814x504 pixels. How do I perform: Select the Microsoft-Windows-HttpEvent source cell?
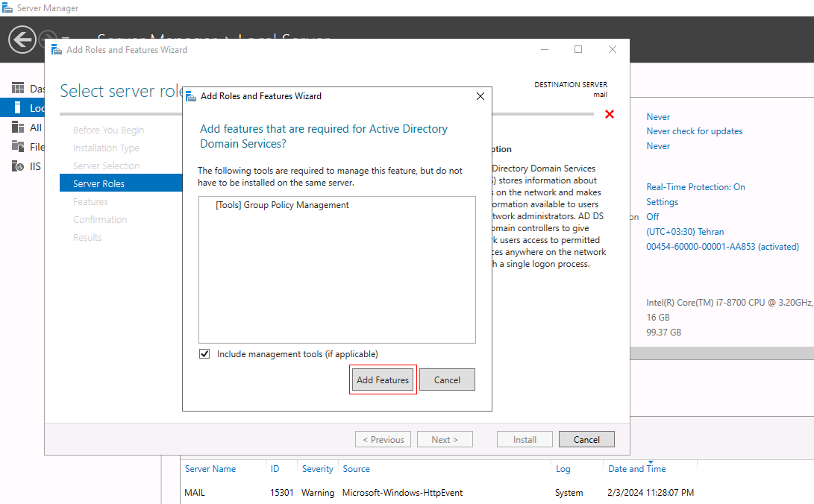coord(402,493)
